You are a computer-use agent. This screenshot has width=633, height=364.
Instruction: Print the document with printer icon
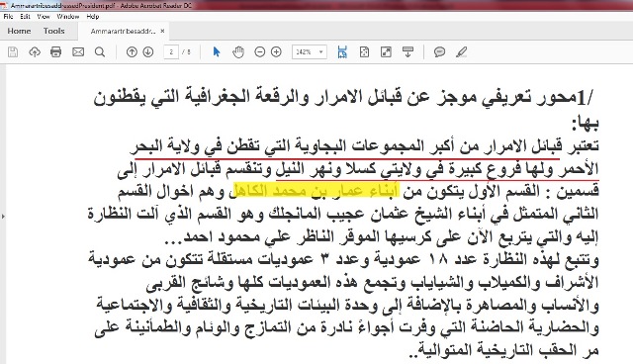point(56,52)
